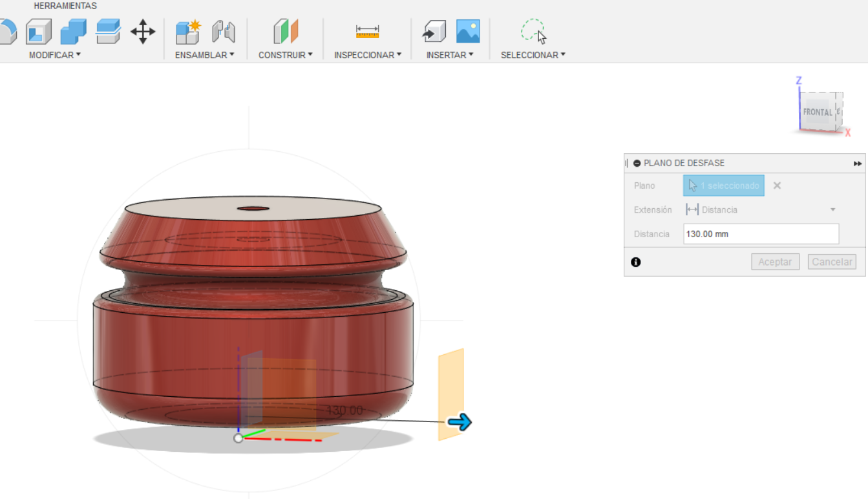Select the selection tool icon
Image resolution: width=868 pixels, height=499 pixels.
coord(533,31)
